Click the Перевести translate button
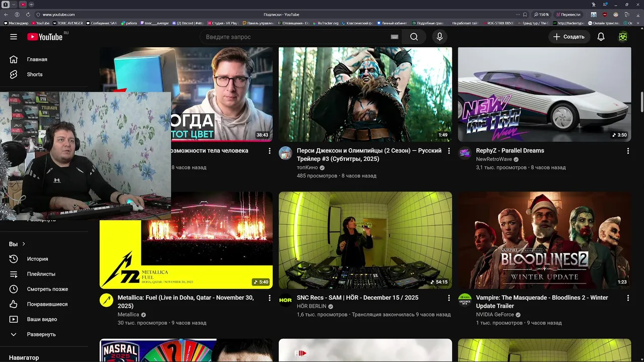 coord(569,15)
